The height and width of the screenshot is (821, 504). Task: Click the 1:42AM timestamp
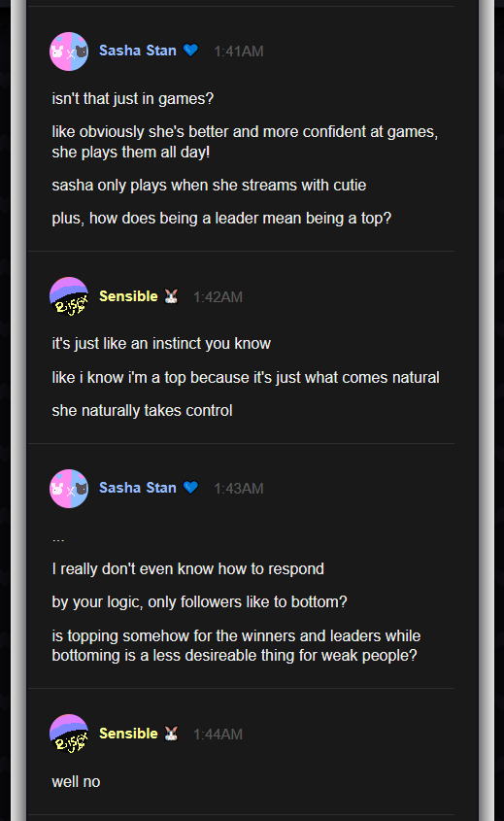218,297
